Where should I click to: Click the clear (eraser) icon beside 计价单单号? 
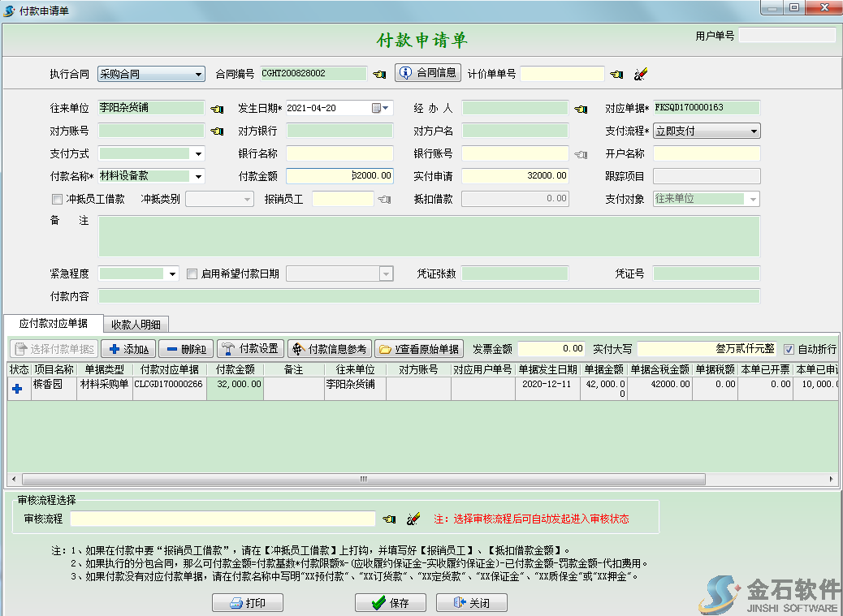[641, 73]
